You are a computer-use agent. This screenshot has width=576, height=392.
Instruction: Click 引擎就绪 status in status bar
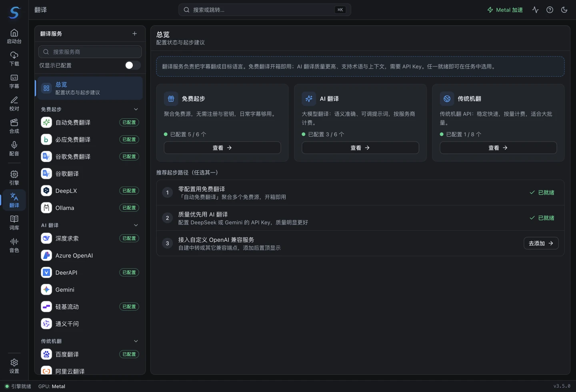(x=18, y=386)
